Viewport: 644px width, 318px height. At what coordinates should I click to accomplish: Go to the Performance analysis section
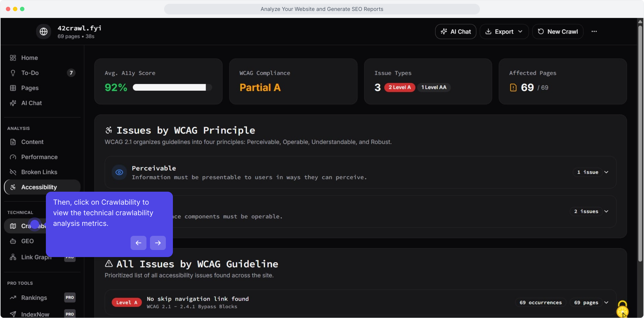(39, 157)
